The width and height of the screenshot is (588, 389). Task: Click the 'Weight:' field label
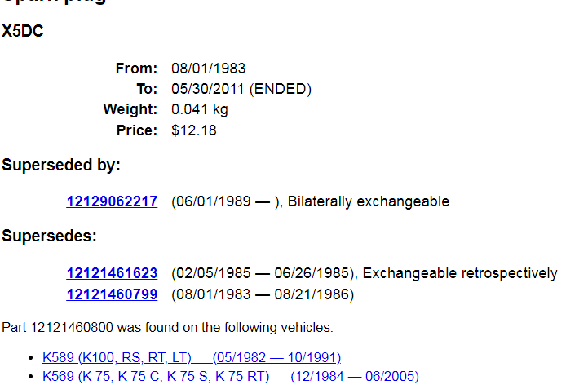[130, 109]
